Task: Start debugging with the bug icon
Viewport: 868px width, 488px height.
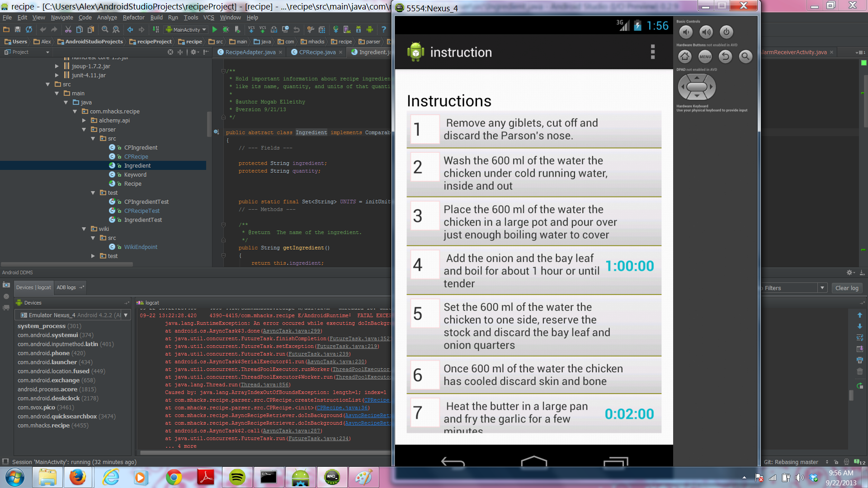Action: pos(226,30)
